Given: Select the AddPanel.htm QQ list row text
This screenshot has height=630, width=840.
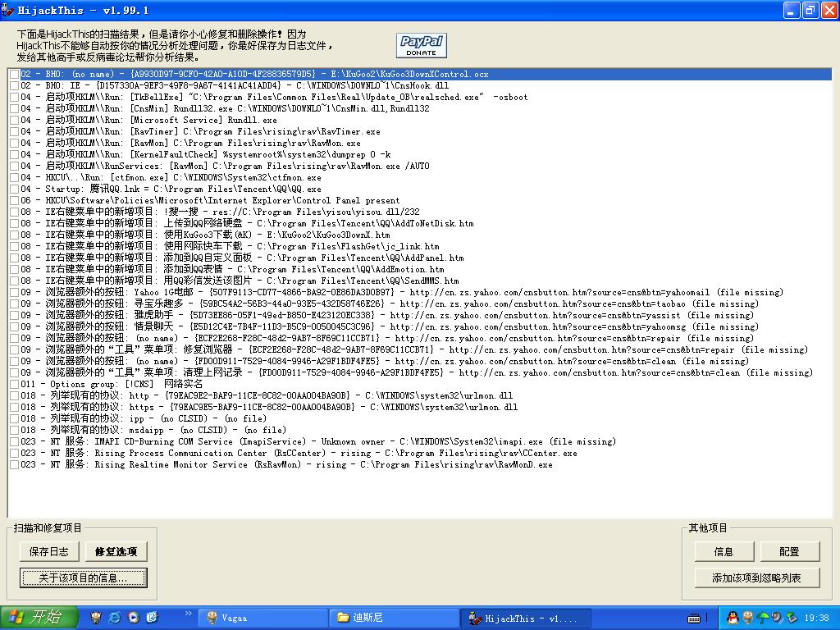Looking at the screenshot, I should click(x=242, y=258).
